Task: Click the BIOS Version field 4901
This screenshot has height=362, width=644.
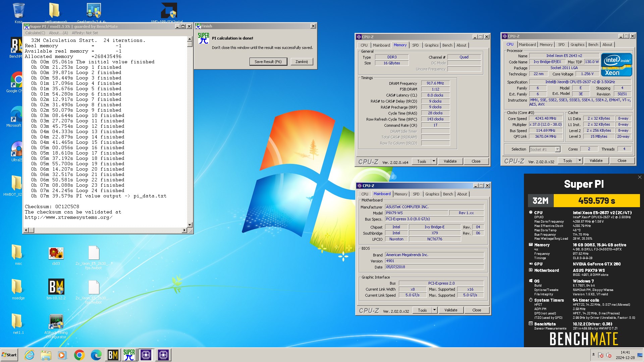Action: [434, 261]
